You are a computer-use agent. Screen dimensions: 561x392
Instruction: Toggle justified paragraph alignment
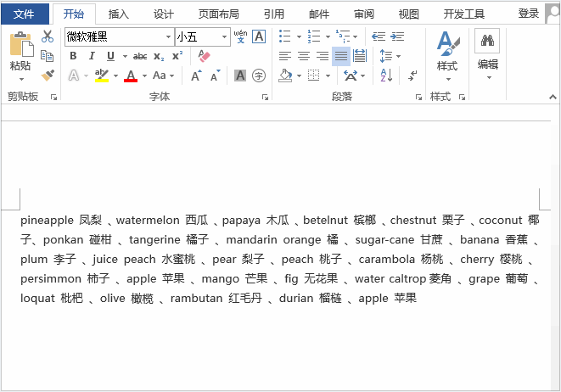point(341,56)
